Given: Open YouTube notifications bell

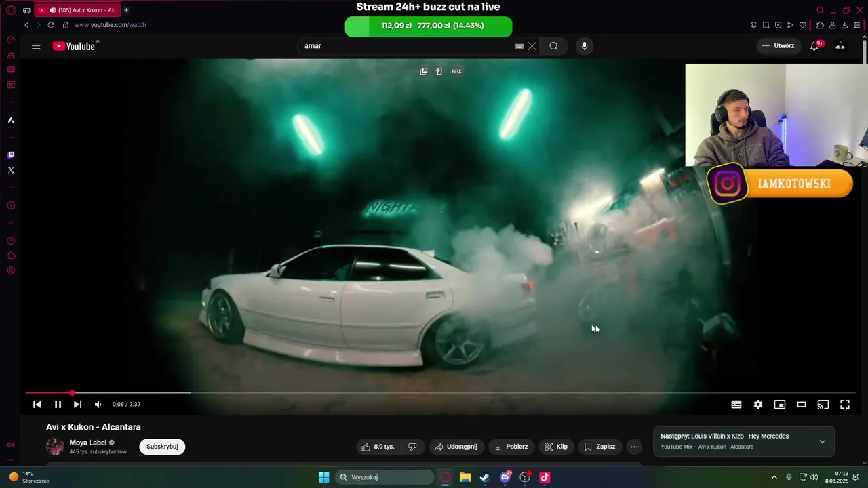Looking at the screenshot, I should click(x=814, y=46).
